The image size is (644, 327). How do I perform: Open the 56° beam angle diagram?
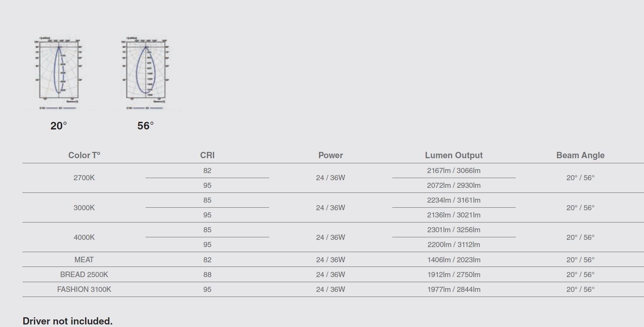[x=146, y=73]
